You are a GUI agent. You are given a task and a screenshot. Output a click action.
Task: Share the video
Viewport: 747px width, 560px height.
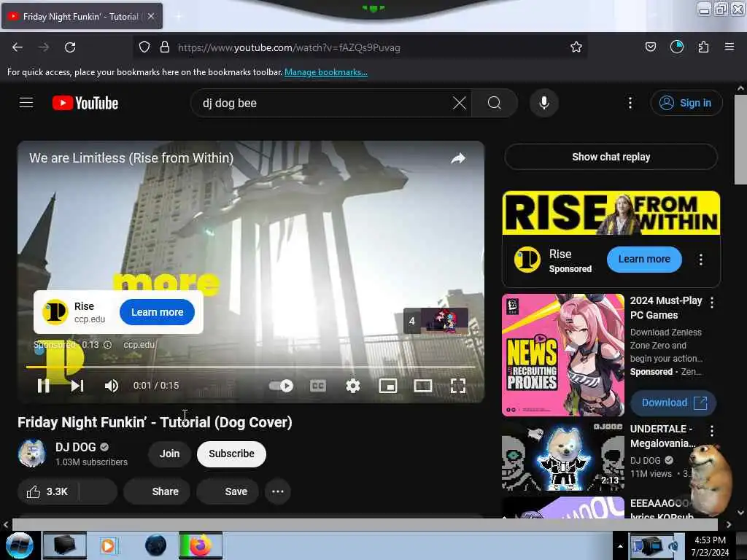[x=157, y=492]
